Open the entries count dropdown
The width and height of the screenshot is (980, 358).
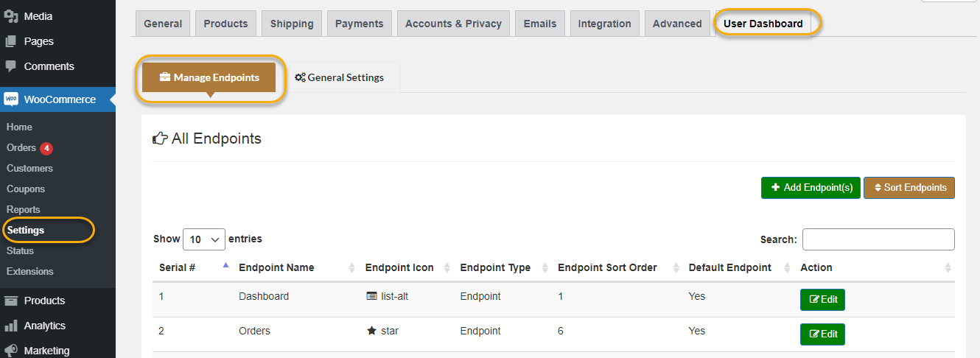point(204,239)
